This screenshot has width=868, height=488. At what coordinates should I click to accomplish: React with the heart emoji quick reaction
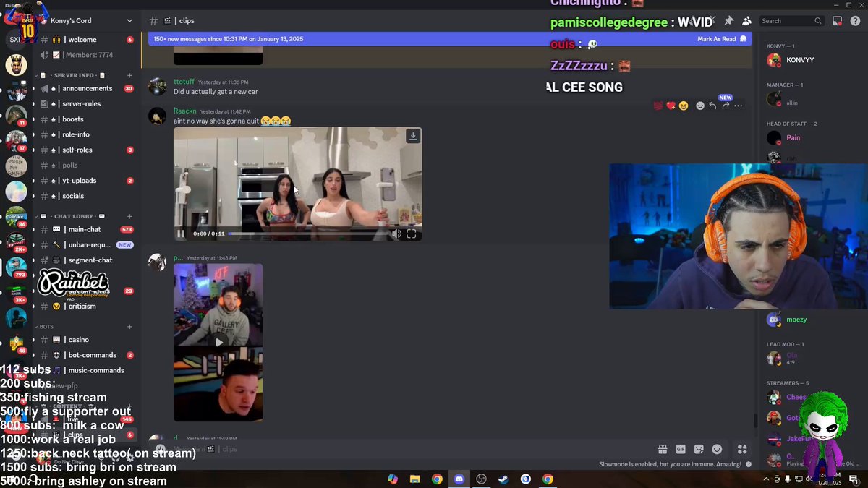tap(671, 106)
